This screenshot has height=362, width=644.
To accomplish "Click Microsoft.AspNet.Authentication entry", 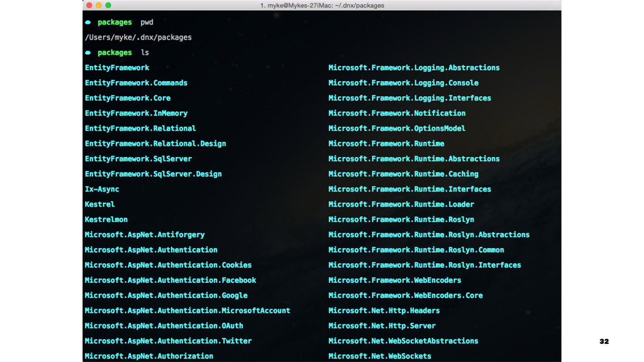I will click(151, 250).
